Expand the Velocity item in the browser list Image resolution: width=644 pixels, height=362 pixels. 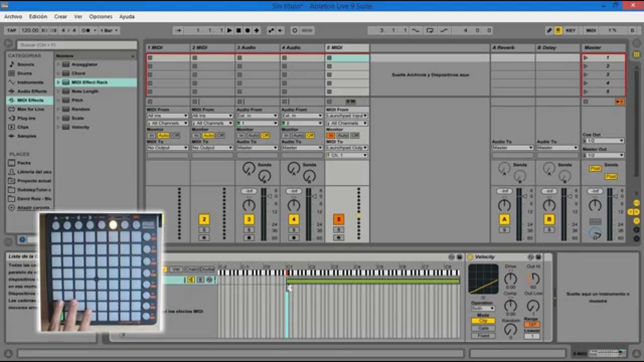pyautogui.click(x=58, y=127)
